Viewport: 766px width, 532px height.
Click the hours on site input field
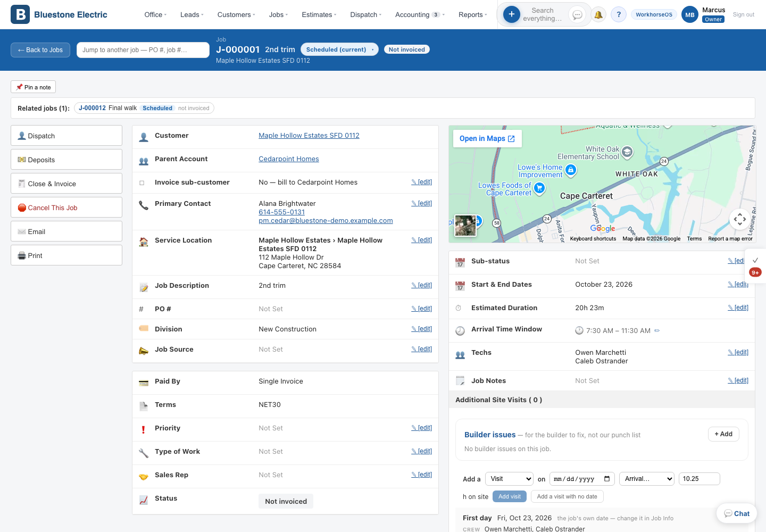[698, 479]
